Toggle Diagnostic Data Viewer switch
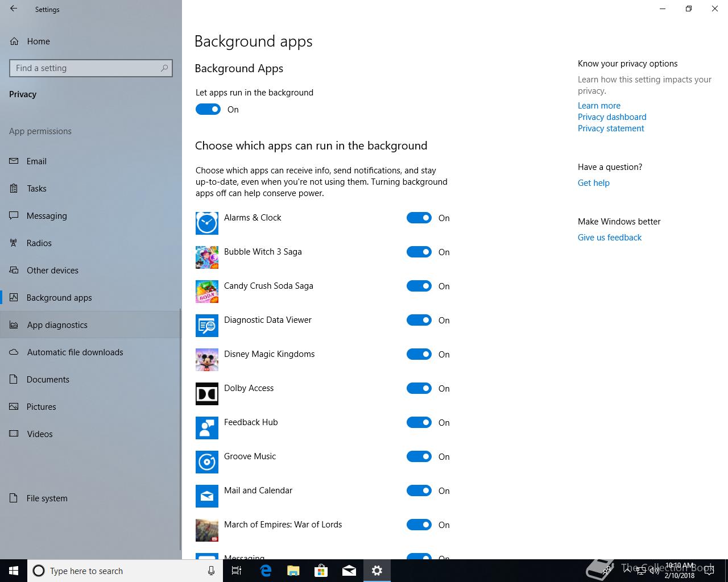 click(x=419, y=320)
